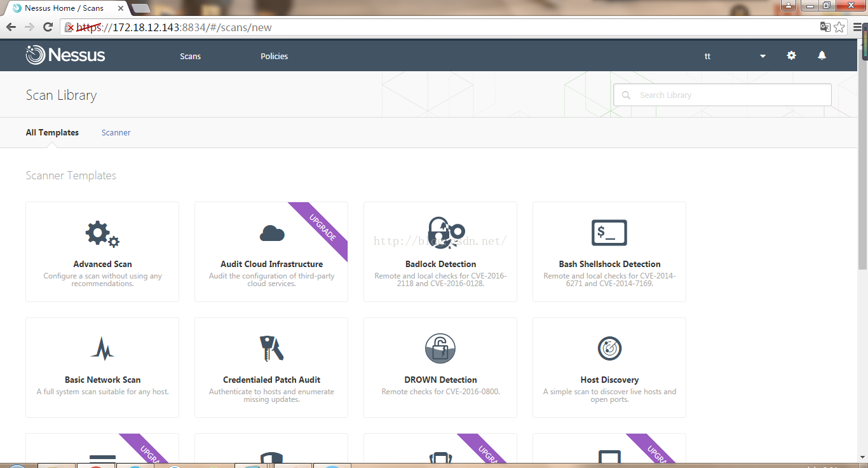
Task: Click the Basic Network Scan title
Action: click(102, 380)
